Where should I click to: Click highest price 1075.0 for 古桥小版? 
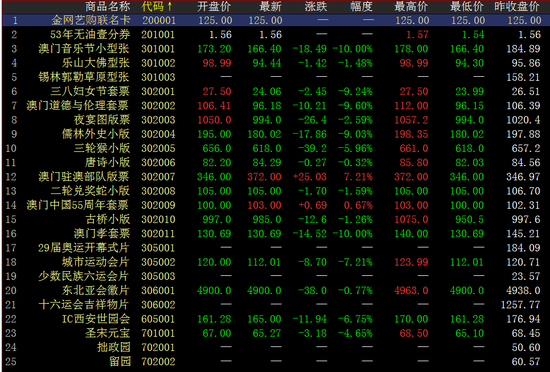(411, 219)
